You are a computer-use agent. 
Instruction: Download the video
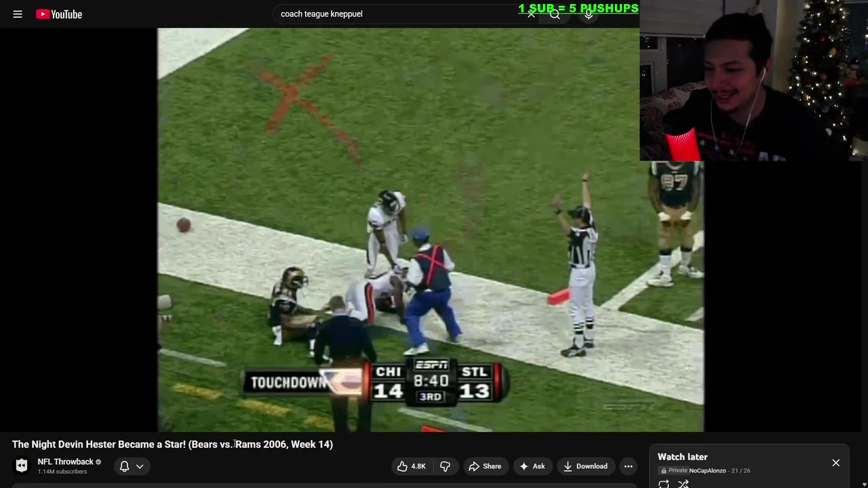[x=585, y=466]
